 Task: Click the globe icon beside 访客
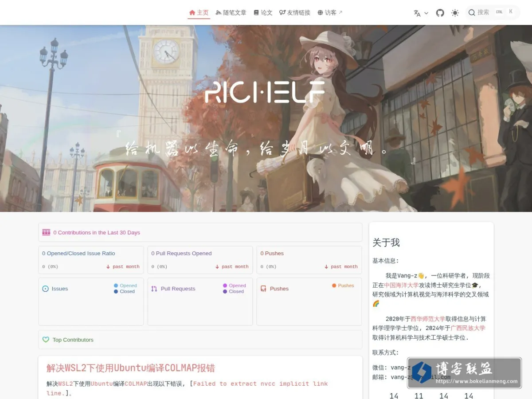coord(320,13)
